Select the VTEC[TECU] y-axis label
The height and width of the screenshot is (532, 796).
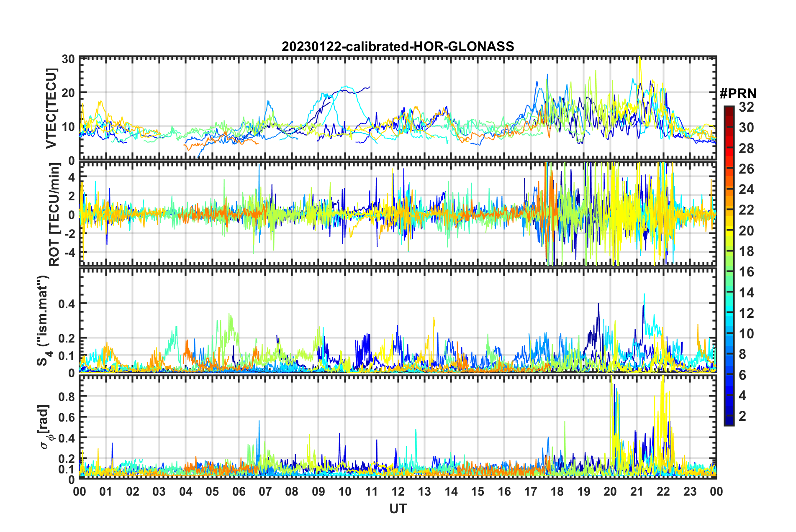[x=51, y=109]
